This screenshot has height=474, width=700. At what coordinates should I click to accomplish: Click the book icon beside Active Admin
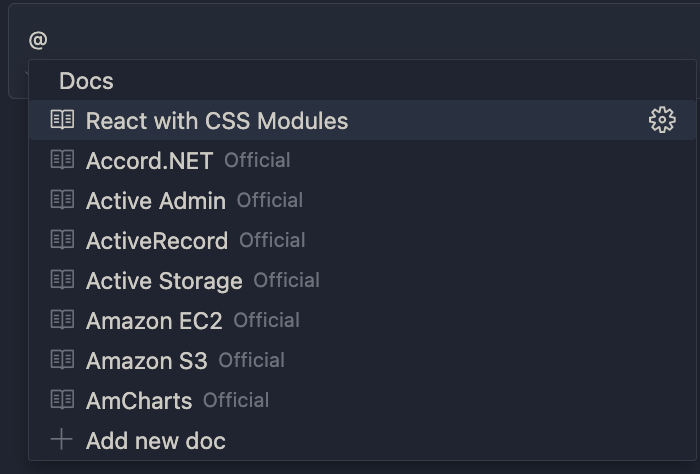click(x=62, y=200)
